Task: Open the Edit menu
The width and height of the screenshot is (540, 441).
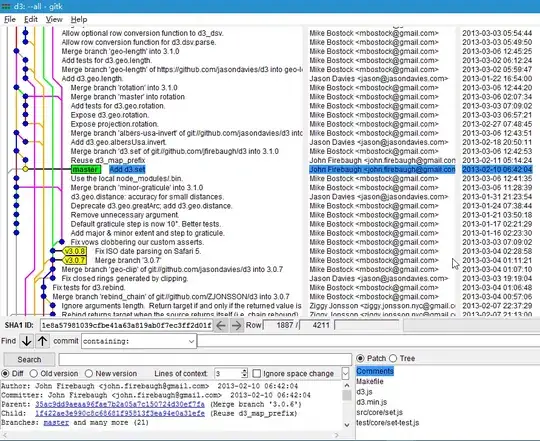Action: [x=31, y=19]
